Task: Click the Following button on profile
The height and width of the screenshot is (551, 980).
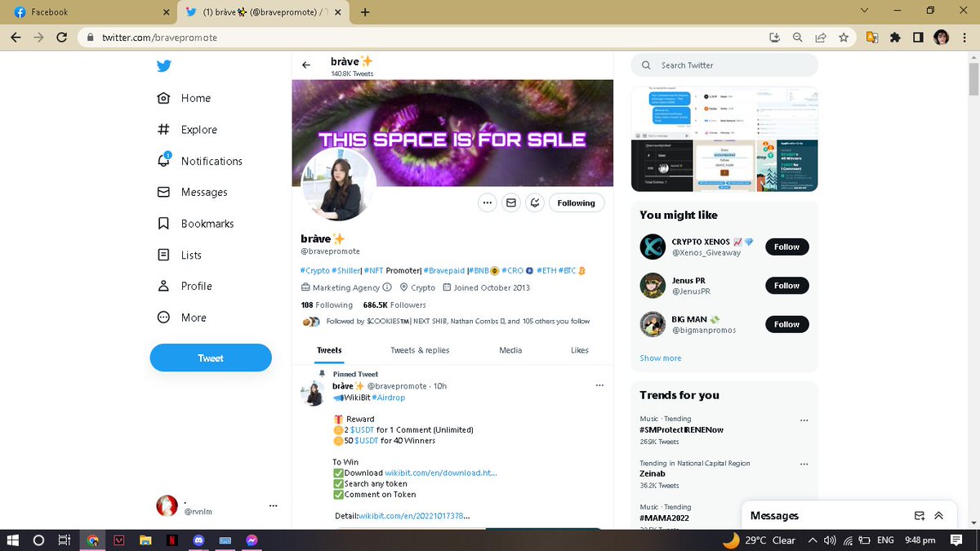Action: click(x=577, y=202)
